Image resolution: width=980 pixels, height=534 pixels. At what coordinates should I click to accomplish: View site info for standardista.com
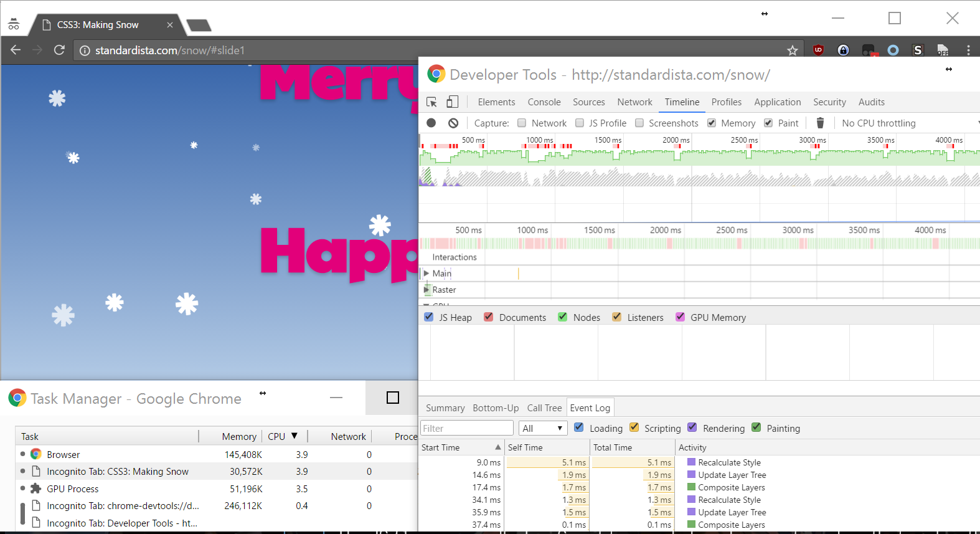tap(85, 50)
